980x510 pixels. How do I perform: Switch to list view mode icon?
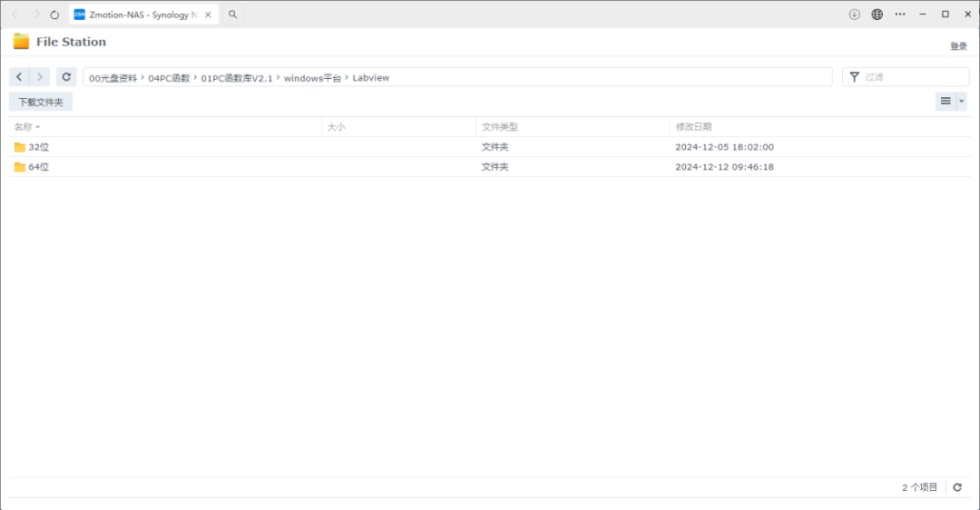point(946,102)
